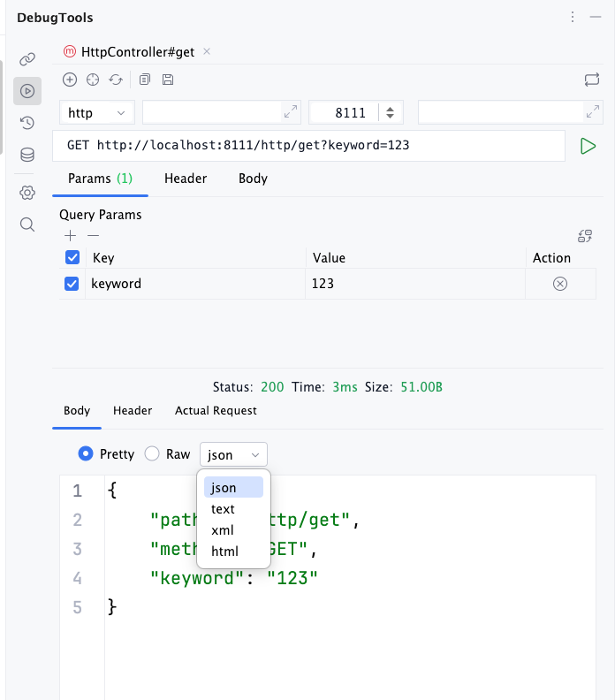Click the keyword key cell
This screenshot has height=700, width=615.
click(x=195, y=284)
